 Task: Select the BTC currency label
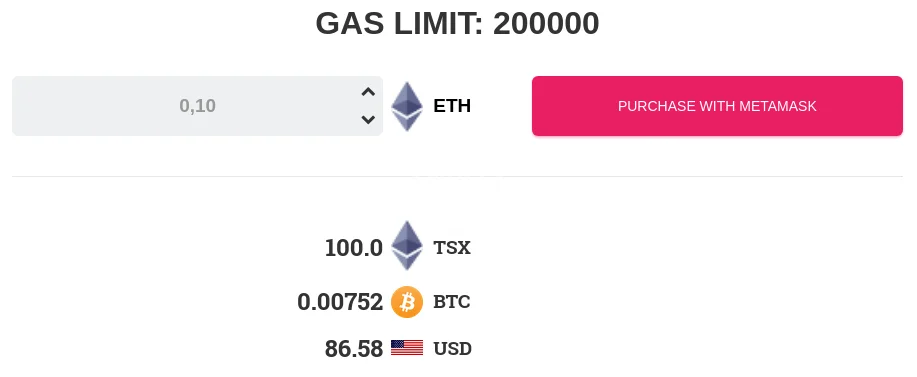(452, 302)
